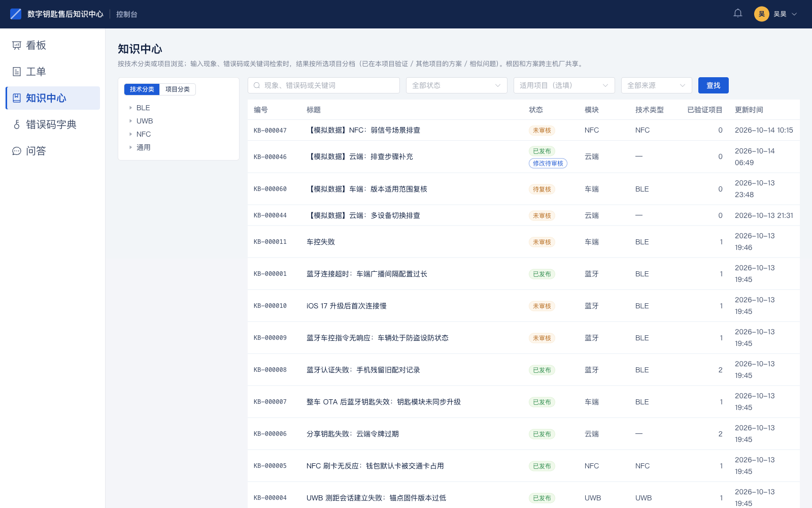The width and height of the screenshot is (812, 508).
Task: Switch to 技术分类 view
Action: coord(142,89)
